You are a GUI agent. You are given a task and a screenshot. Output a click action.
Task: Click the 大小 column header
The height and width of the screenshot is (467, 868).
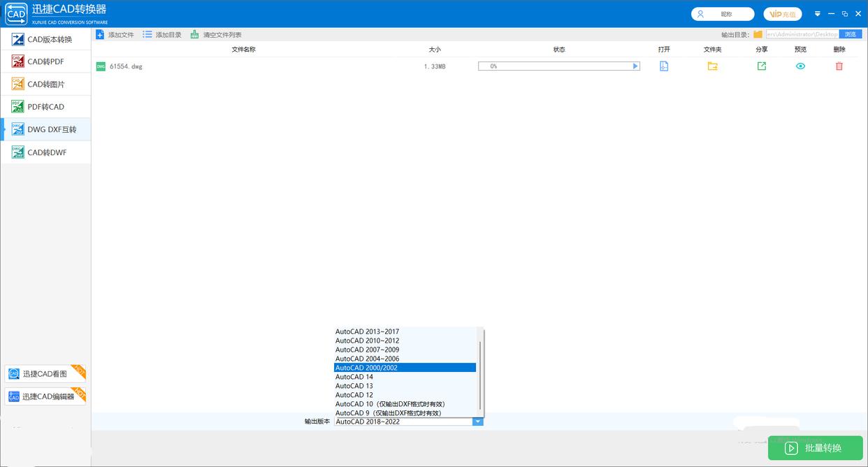point(435,50)
